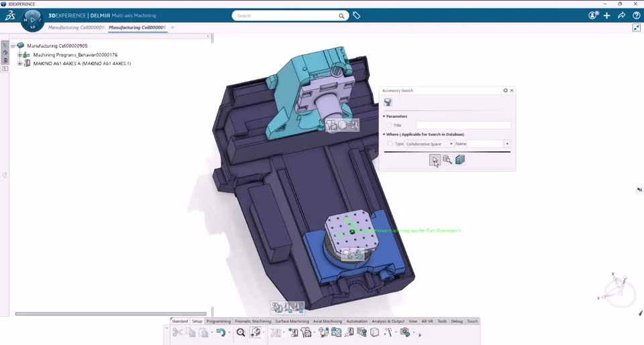Collapse the Where section
Image resolution: width=644 pixels, height=345 pixels.
[x=384, y=134]
